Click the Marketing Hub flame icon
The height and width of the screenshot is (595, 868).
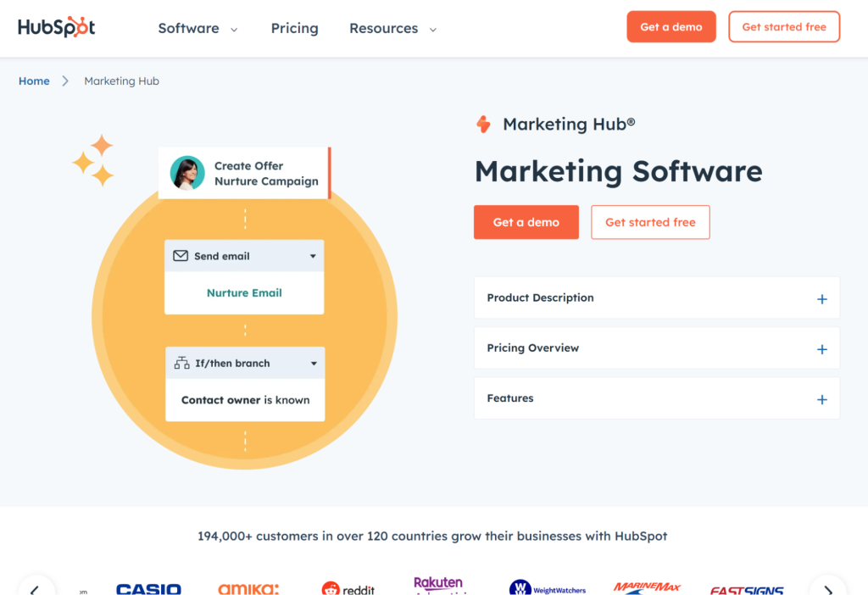[x=484, y=124]
